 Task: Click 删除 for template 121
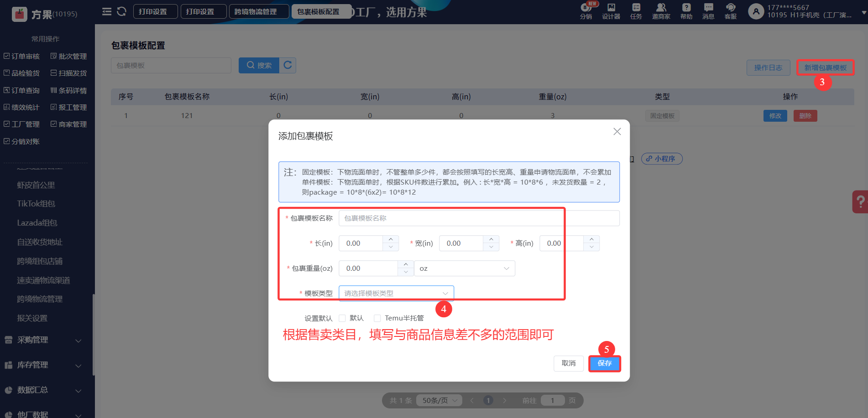[805, 116]
